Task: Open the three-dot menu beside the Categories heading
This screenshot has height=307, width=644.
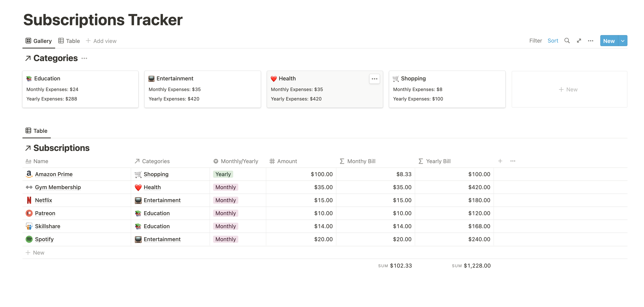Action: 84,58
